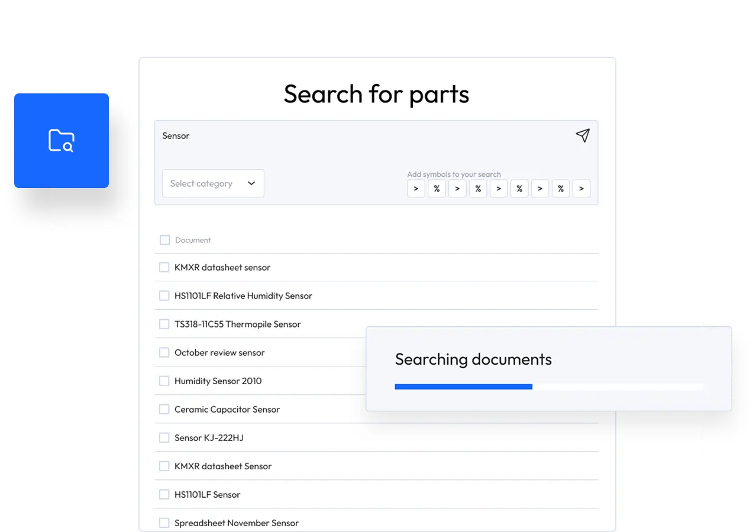Toggle the Document select-all header checkbox

(x=164, y=240)
